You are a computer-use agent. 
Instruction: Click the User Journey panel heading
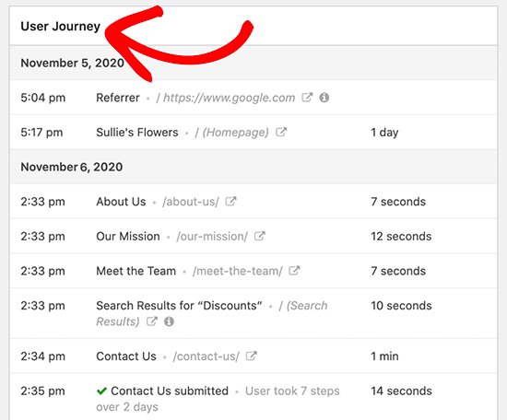pyautogui.click(x=61, y=26)
